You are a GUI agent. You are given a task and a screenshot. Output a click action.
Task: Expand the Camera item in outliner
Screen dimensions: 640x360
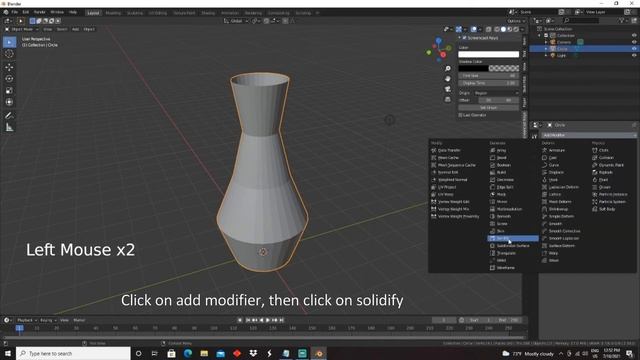click(x=546, y=42)
